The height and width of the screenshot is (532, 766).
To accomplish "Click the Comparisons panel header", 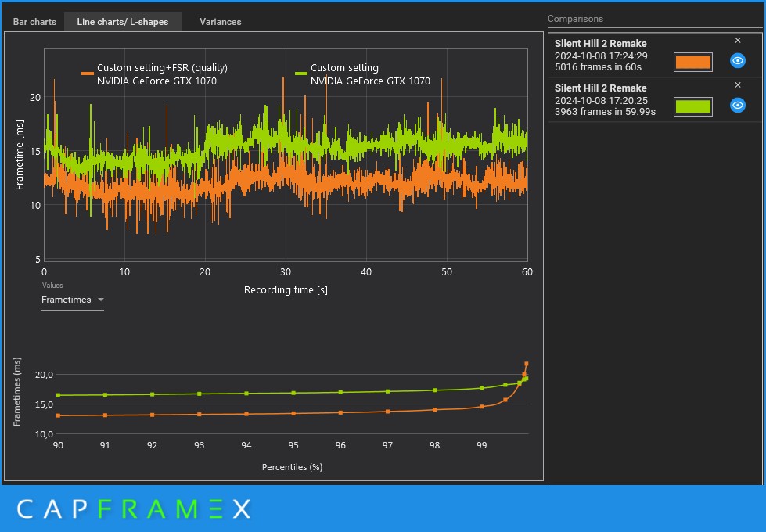I will [575, 19].
